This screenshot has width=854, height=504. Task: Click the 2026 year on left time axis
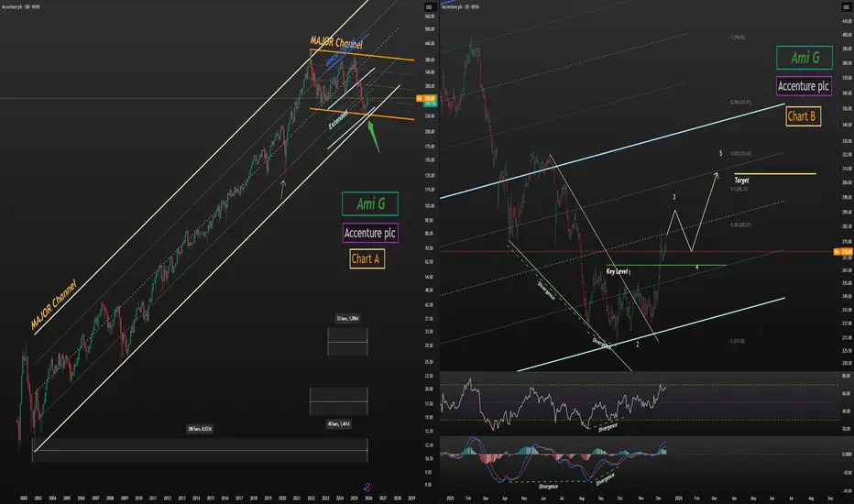click(368, 498)
